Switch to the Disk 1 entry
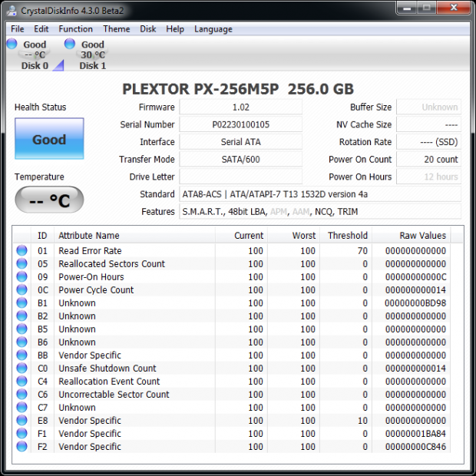Image resolution: width=476 pixels, height=476 pixels. click(x=93, y=55)
